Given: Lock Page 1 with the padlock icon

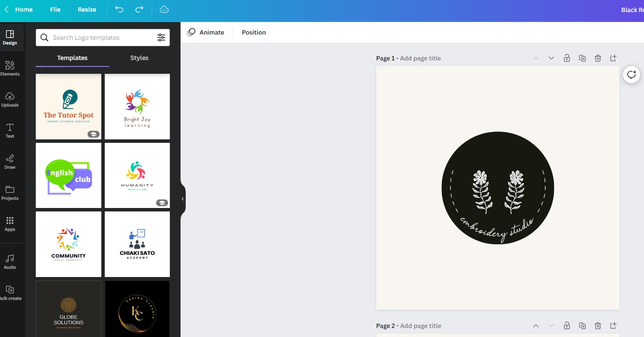Looking at the screenshot, I should 567,58.
